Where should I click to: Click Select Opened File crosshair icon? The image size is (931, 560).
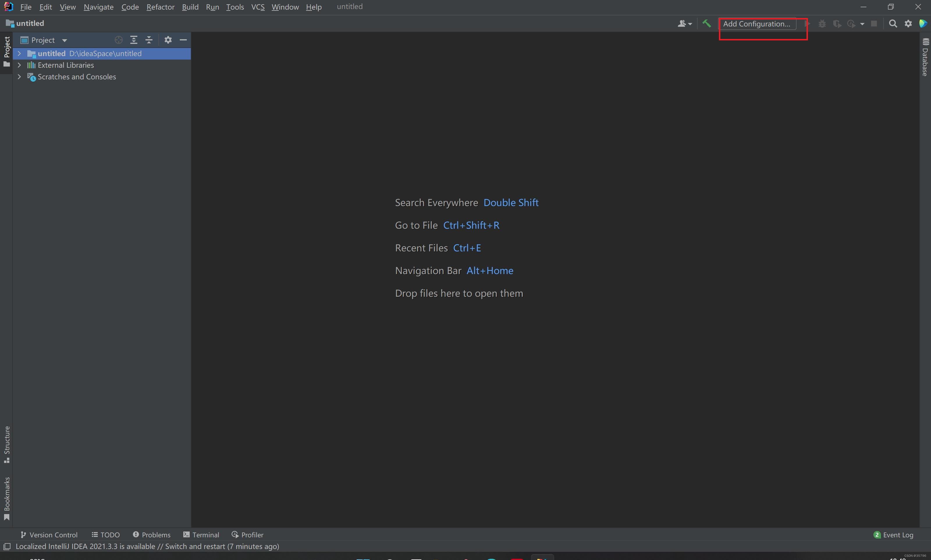coord(119,40)
